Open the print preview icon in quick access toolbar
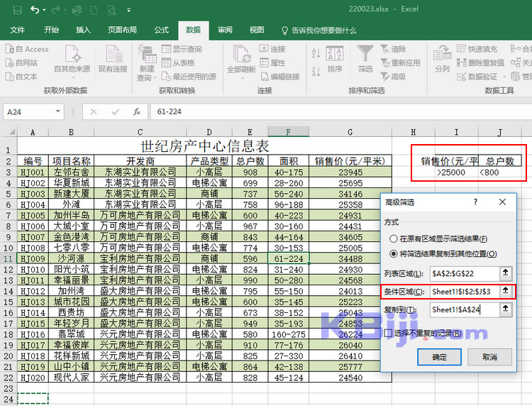 point(111,11)
